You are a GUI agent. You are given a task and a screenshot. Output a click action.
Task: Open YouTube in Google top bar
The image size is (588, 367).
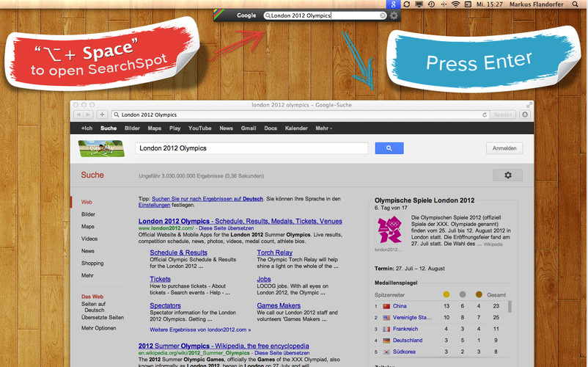[x=200, y=128]
